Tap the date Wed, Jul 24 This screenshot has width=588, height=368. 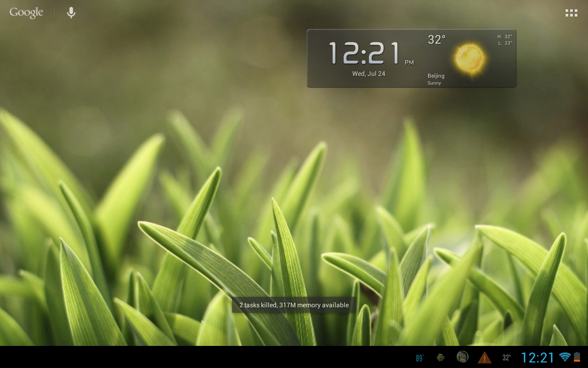click(x=368, y=73)
